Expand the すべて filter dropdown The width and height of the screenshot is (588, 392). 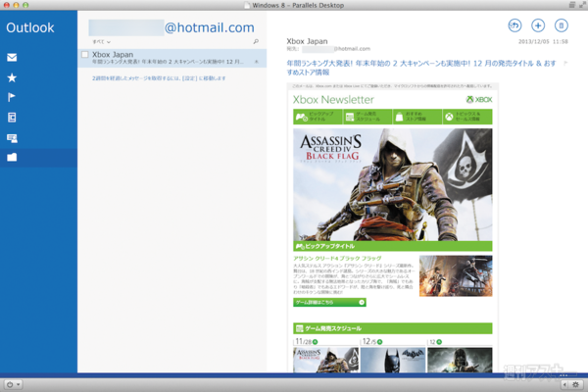point(101,41)
